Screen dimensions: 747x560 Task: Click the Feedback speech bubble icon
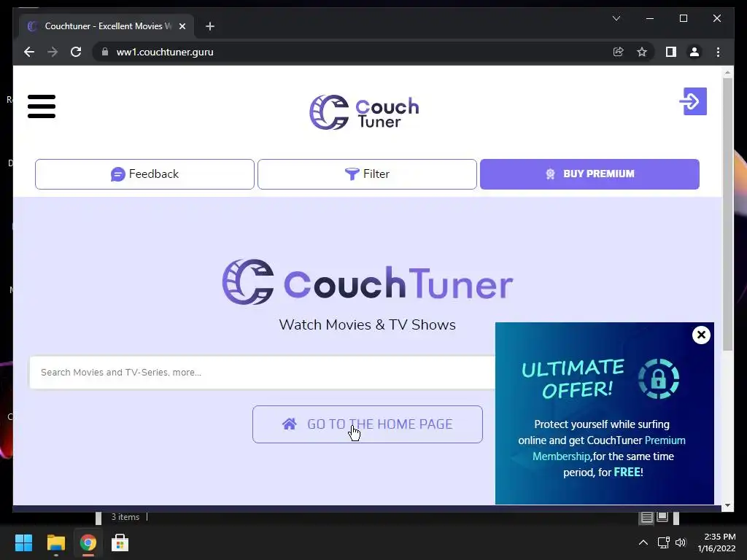coord(117,174)
